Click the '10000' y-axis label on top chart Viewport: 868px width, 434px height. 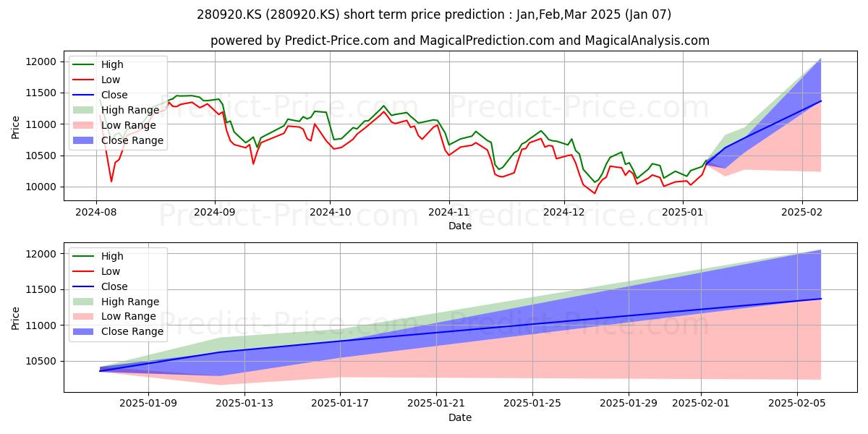[x=43, y=187]
